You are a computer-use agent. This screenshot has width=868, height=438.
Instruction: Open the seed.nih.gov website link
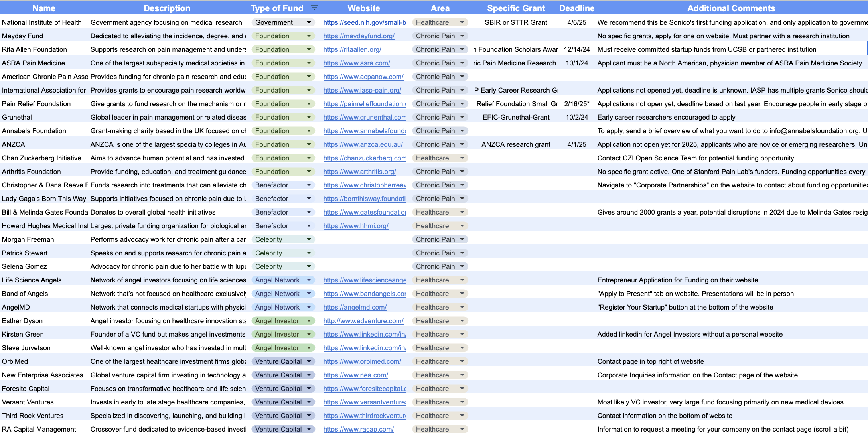pos(365,22)
